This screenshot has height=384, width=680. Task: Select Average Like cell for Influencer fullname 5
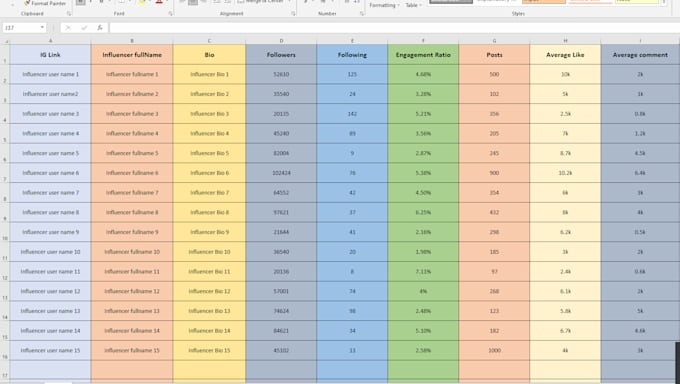pyautogui.click(x=566, y=153)
